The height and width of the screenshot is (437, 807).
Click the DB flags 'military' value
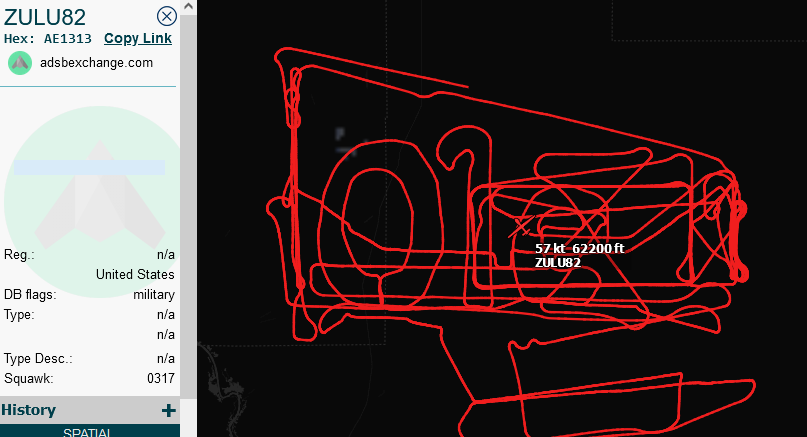pos(154,294)
